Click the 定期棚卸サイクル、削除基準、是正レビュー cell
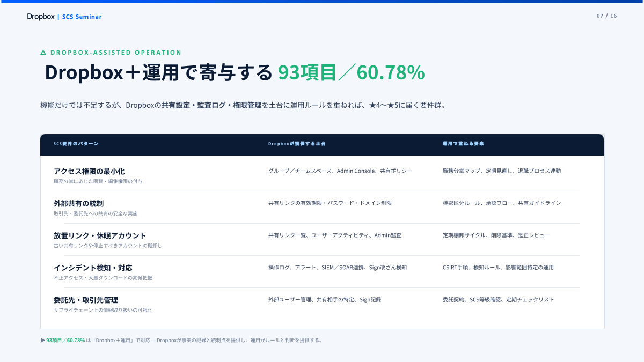This screenshot has height=362, width=644. point(496,235)
